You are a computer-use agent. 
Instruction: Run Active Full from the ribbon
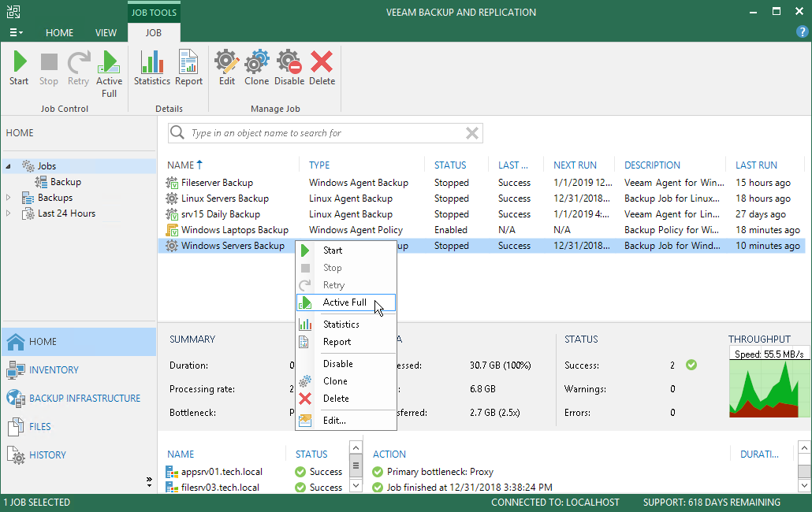(x=110, y=74)
